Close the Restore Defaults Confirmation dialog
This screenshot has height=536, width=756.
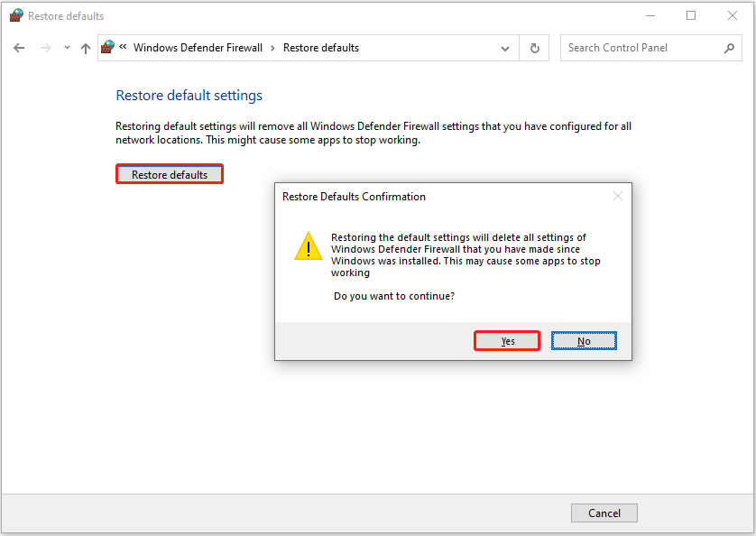tap(618, 196)
